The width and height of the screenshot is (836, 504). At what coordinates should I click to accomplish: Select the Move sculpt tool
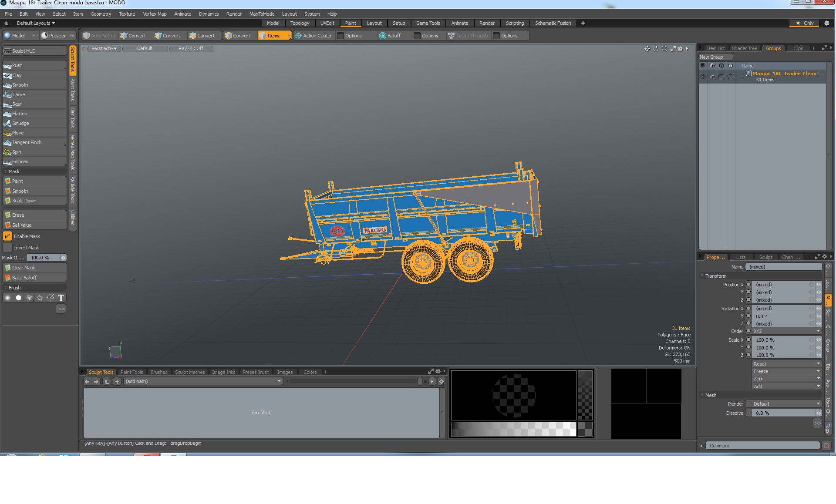[34, 133]
